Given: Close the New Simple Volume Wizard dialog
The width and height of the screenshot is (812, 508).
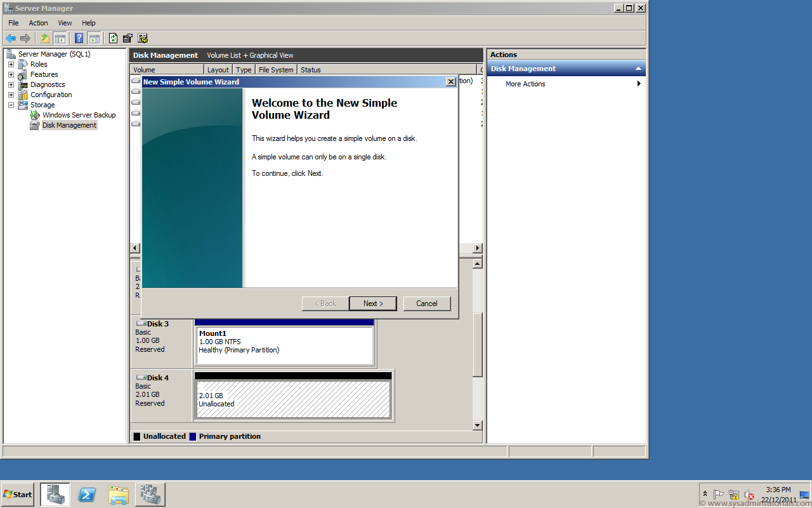Looking at the screenshot, I should pos(450,82).
